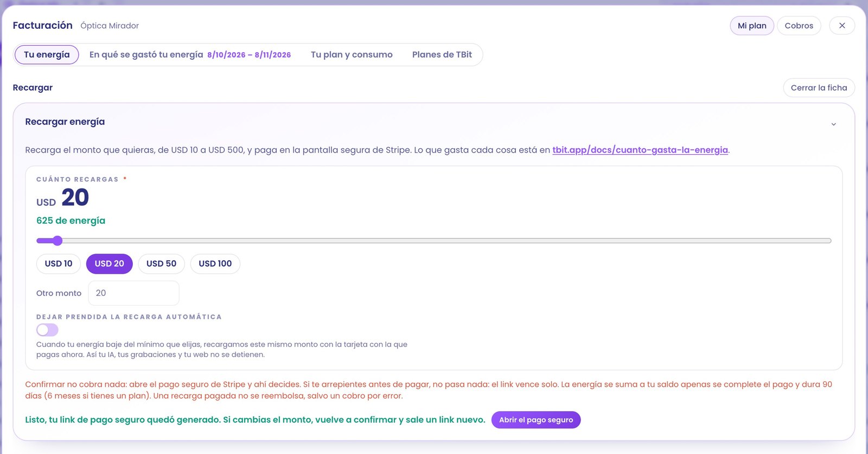
Task: Click Abrir el pago seguro button
Action: click(536, 420)
